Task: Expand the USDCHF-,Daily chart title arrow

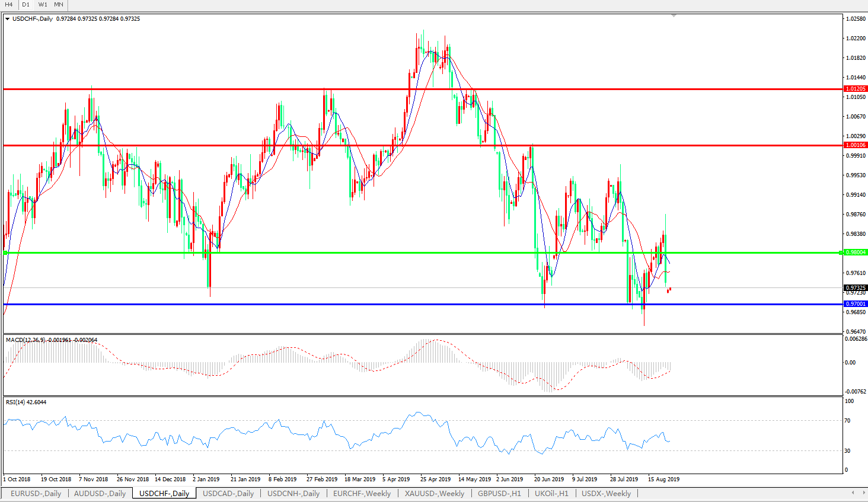Action: pos(7,19)
